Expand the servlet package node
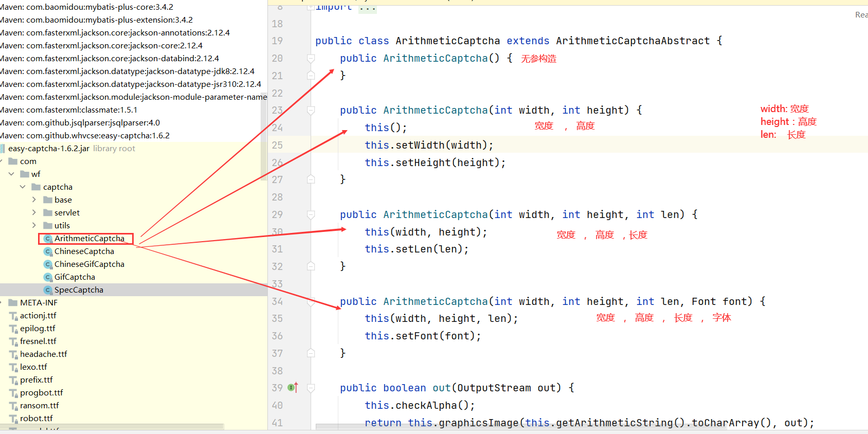The image size is (868, 434). [34, 213]
